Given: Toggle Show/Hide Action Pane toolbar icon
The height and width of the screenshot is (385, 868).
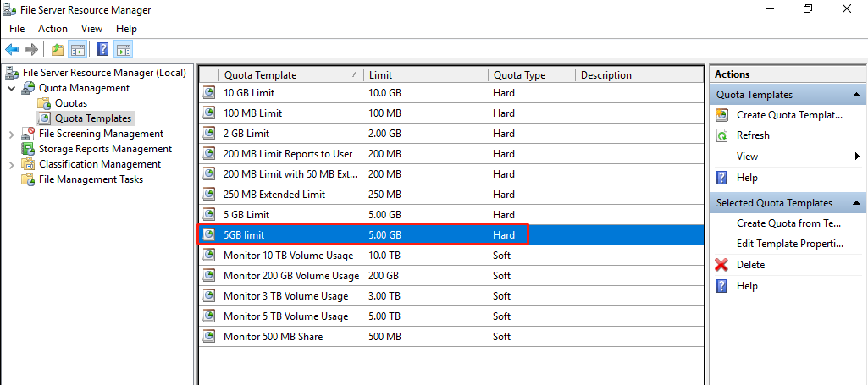Looking at the screenshot, I should tap(124, 50).
